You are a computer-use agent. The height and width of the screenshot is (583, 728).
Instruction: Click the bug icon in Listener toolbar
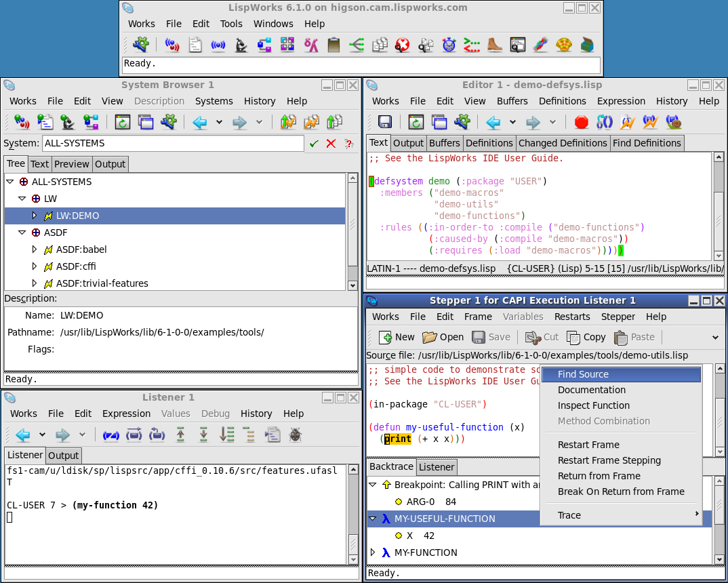pos(296,435)
